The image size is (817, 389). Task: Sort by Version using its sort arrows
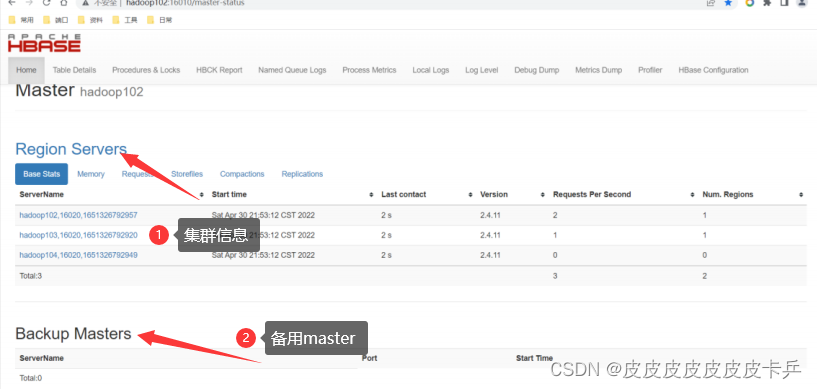click(543, 195)
